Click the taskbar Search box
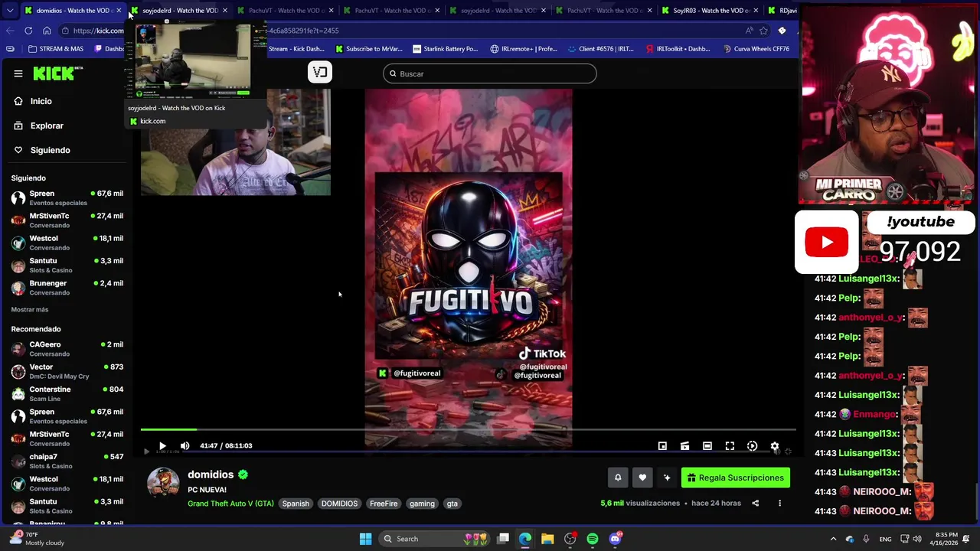The width and height of the screenshot is (980, 551). 435,539
